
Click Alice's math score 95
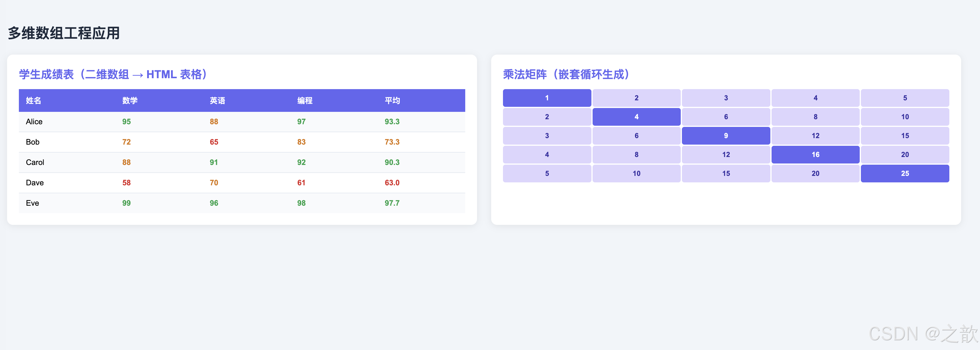point(126,122)
